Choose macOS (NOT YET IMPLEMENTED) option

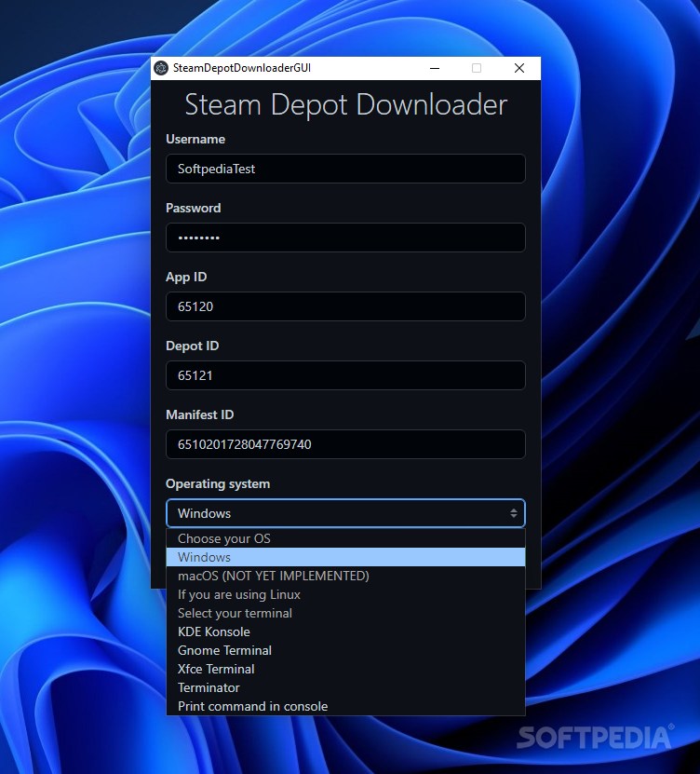[x=345, y=576]
